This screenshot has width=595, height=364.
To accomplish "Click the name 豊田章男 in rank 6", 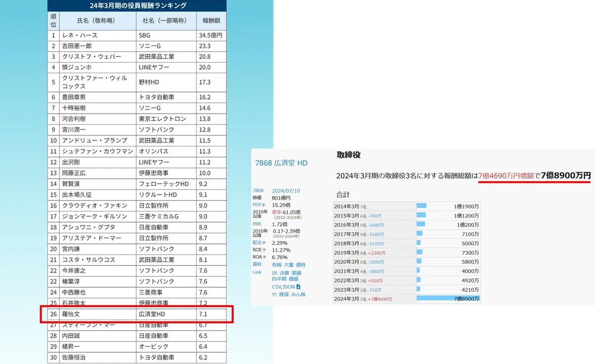I will [x=75, y=97].
